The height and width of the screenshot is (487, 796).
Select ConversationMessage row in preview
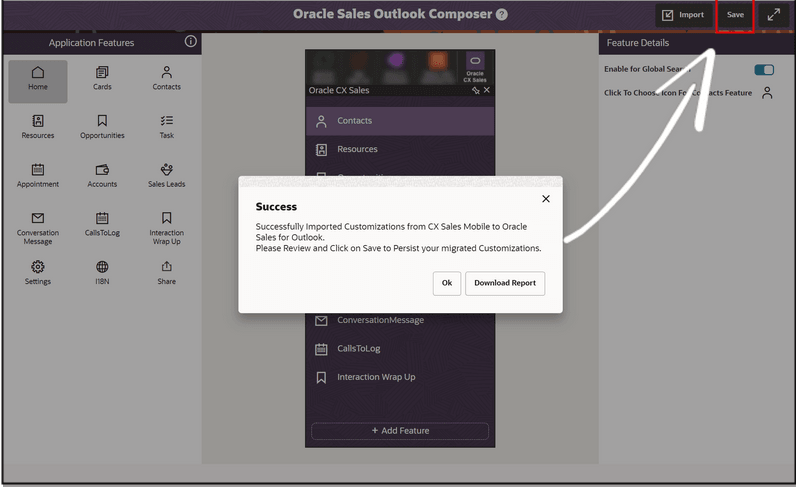(x=400, y=320)
